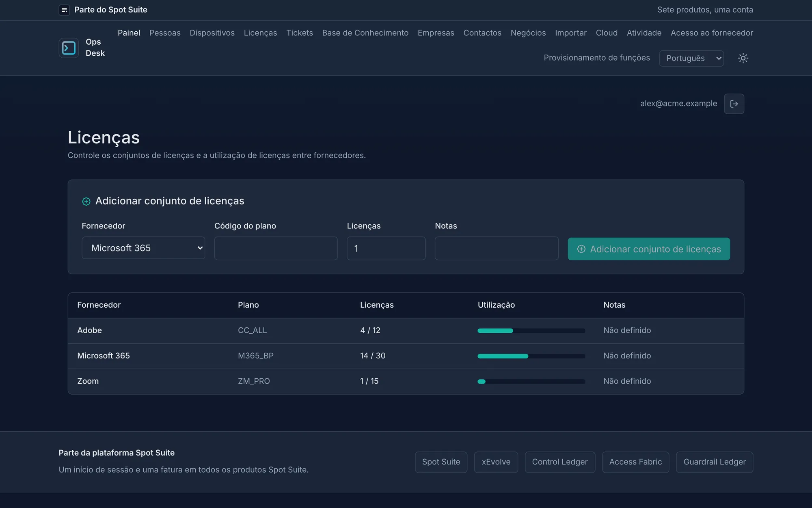Open the Português language selector

pyautogui.click(x=691, y=58)
